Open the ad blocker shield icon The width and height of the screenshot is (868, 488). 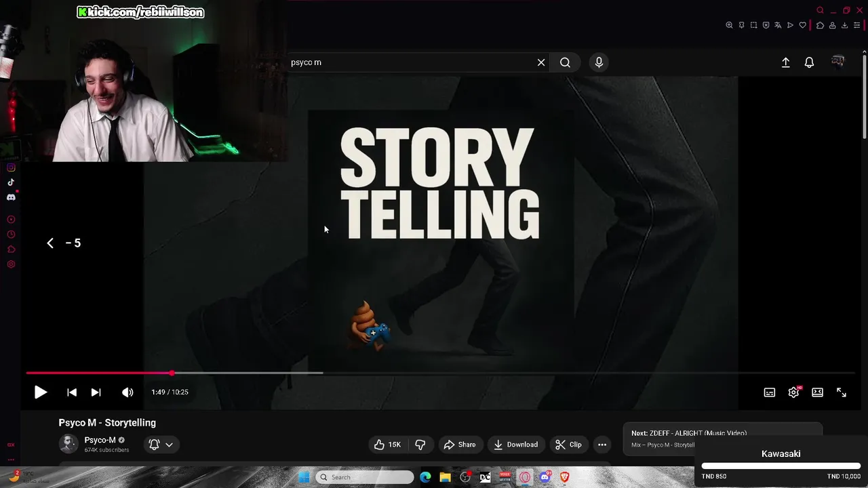tap(766, 25)
